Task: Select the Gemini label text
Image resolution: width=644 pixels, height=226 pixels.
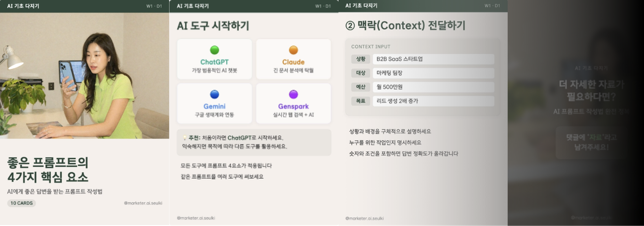Action: point(214,106)
